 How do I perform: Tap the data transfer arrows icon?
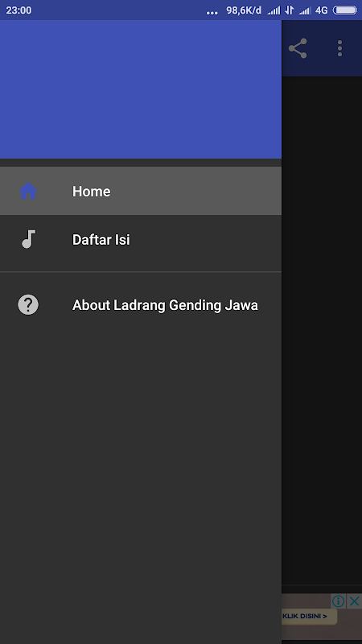[x=290, y=10]
